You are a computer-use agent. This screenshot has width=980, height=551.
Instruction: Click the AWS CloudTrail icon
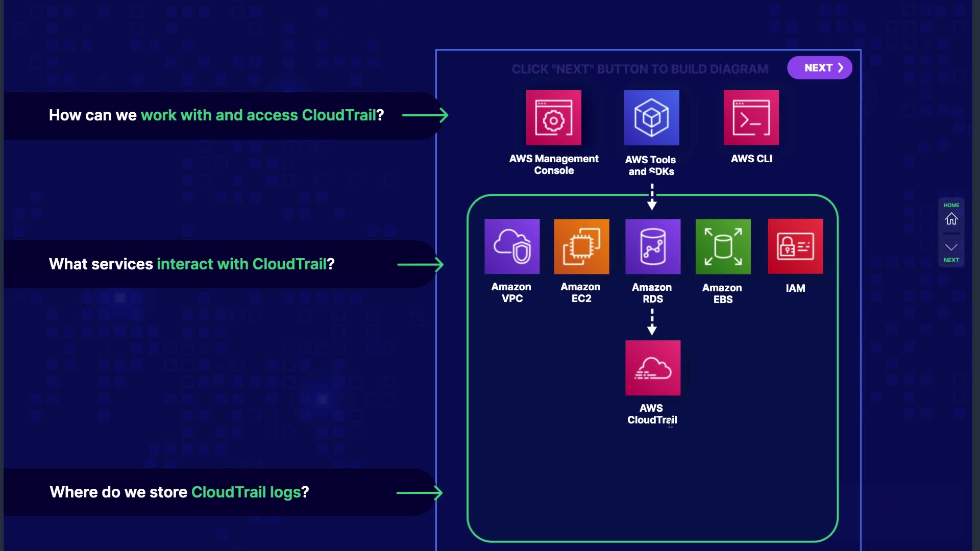tap(652, 368)
